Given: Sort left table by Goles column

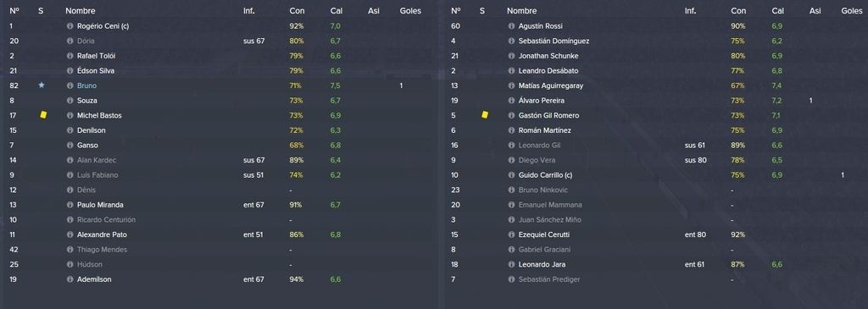Looking at the screenshot, I should point(410,11).
